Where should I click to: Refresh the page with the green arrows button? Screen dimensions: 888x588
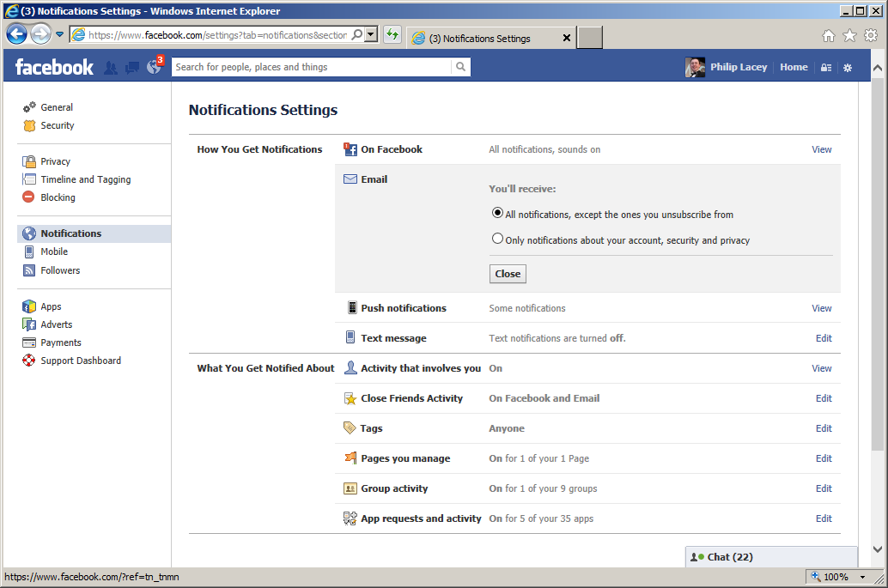392,34
